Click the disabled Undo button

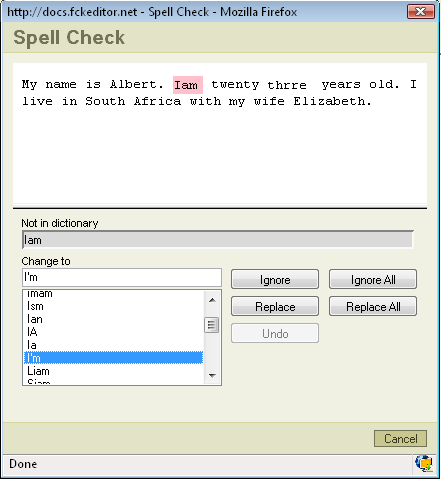pyautogui.click(x=275, y=333)
